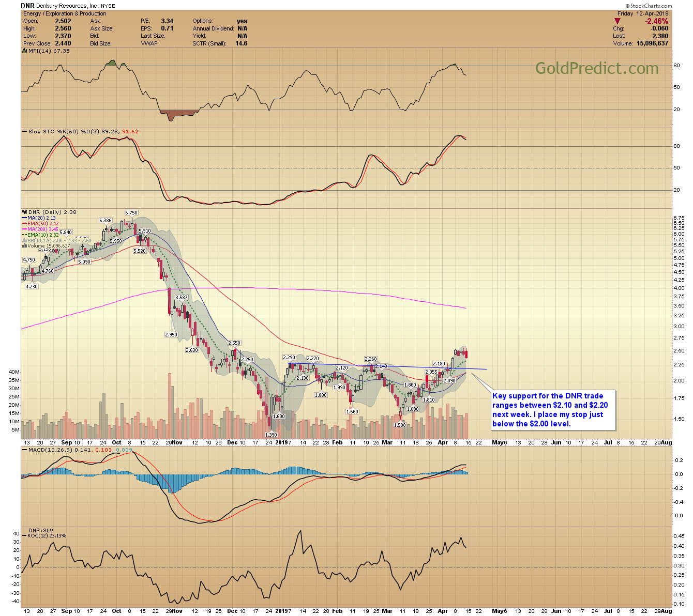
Task: Click the Prev Close value 2.440
Action: 63,43
